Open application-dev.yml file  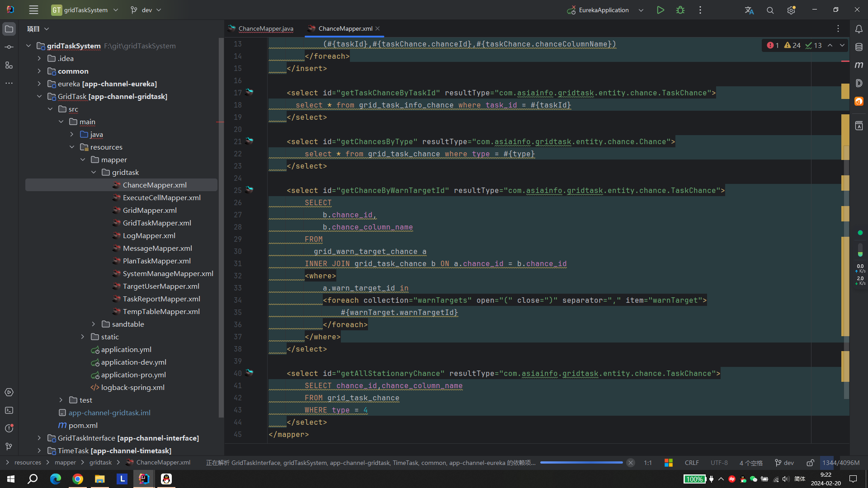pyautogui.click(x=133, y=362)
